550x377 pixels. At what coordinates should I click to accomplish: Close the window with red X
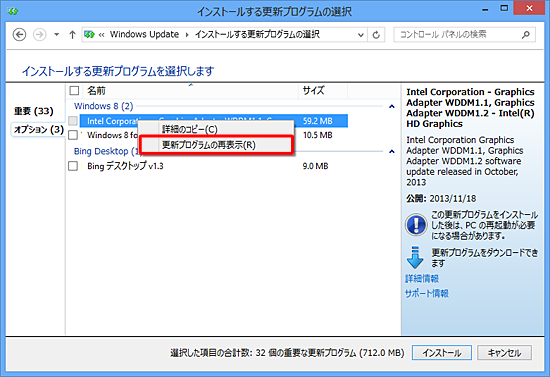pyautogui.click(x=529, y=8)
